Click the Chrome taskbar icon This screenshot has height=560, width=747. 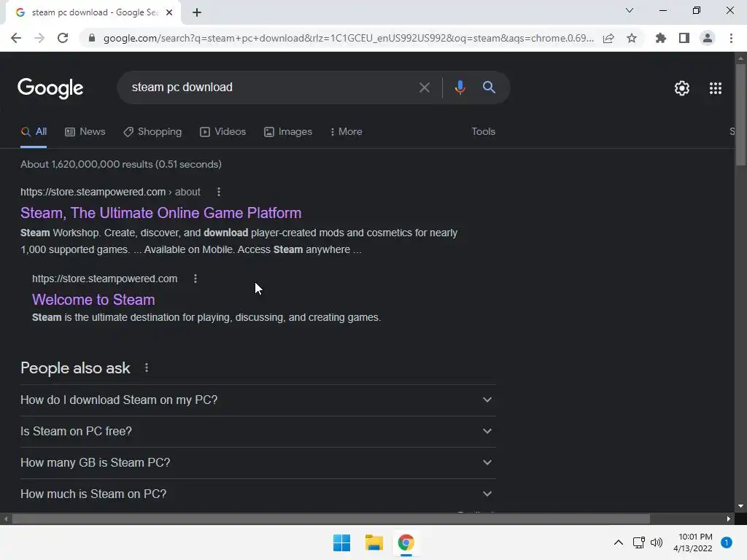(x=406, y=542)
